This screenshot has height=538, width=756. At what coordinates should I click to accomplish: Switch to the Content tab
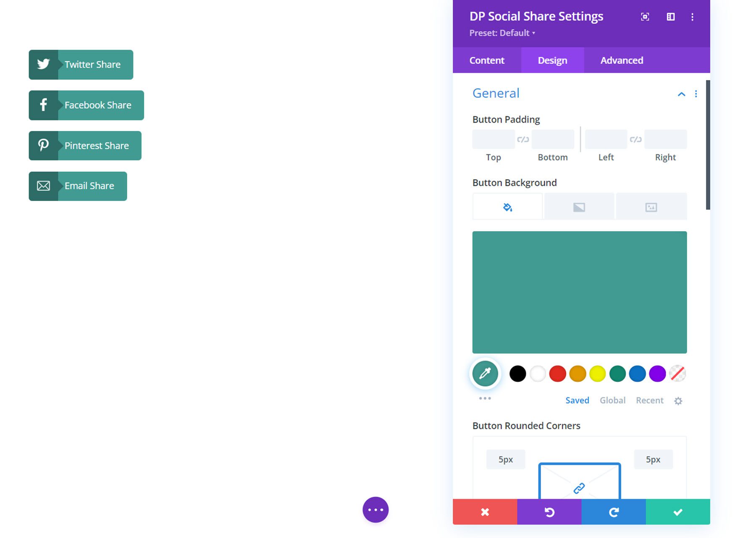[x=487, y=60]
